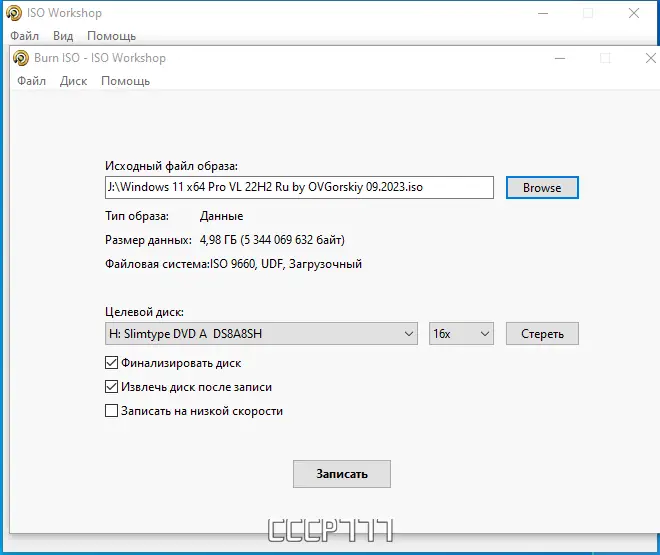Minimize the ISO Workshop main window

point(543,13)
